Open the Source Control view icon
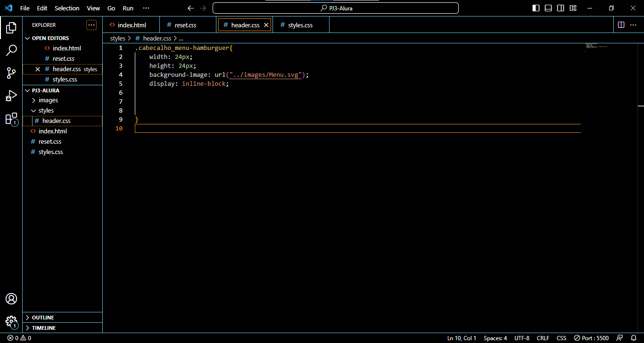This screenshot has width=644, height=343. 11,73
